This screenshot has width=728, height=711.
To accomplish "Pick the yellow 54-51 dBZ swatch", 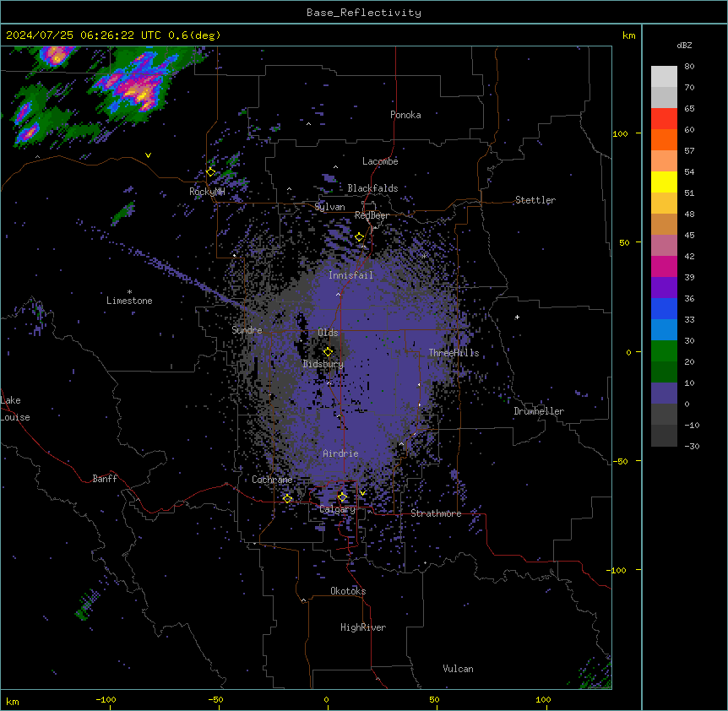I will (664, 182).
